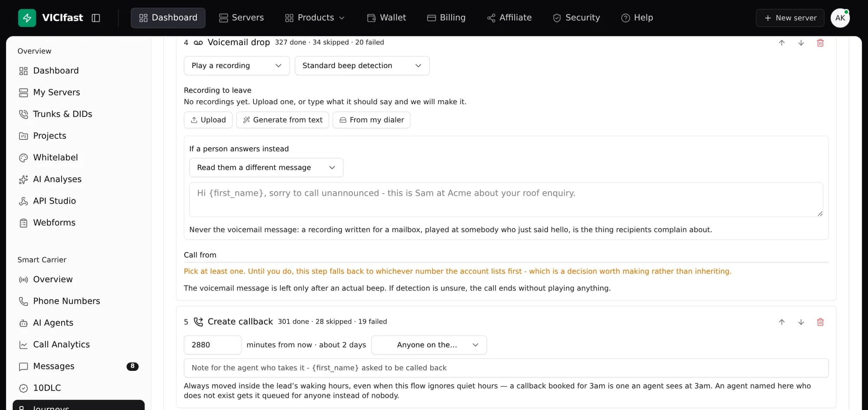This screenshot has height=410, width=868.
Task: Open Wallet in top navigation
Action: coord(386,18)
